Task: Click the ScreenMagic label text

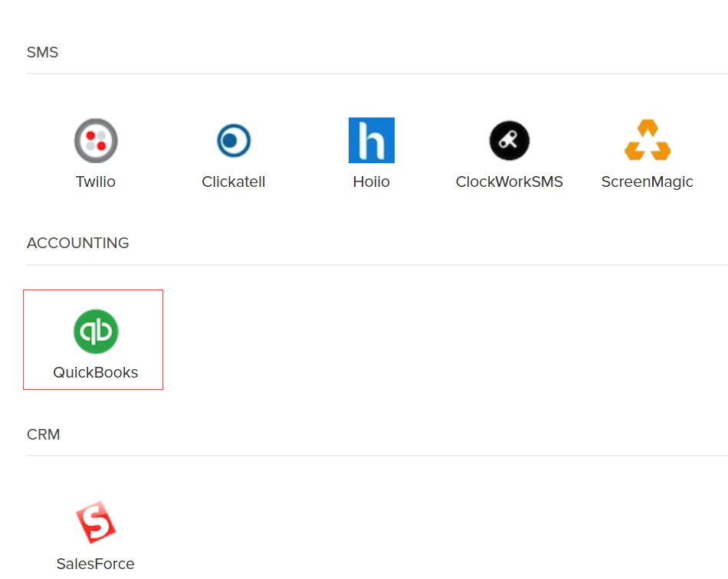Action: 648,182
